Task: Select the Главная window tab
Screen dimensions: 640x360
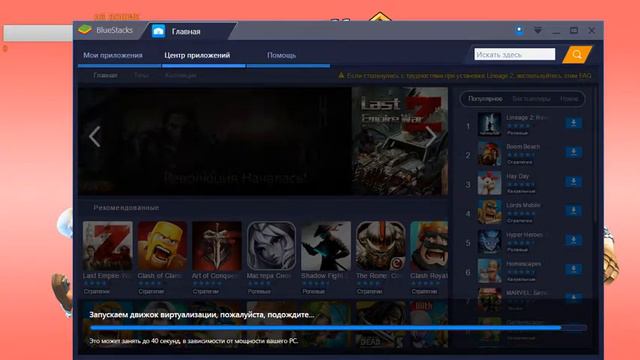Action: (x=186, y=31)
